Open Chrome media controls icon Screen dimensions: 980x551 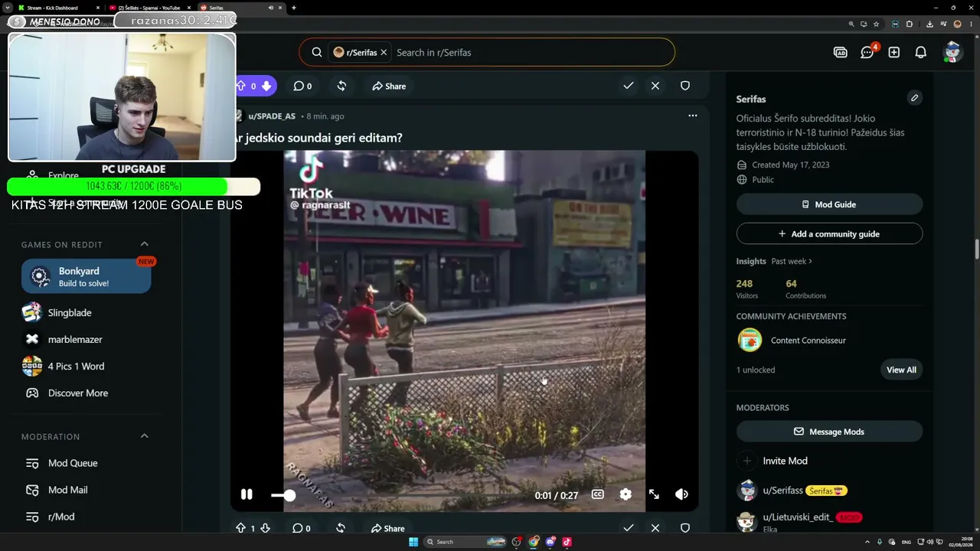click(x=942, y=24)
